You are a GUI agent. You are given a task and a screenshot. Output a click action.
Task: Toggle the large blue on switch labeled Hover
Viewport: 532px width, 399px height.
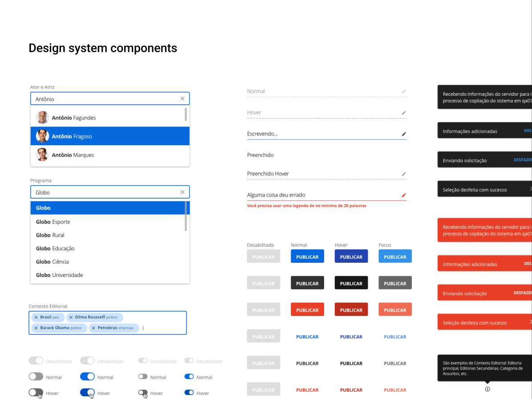87,393
